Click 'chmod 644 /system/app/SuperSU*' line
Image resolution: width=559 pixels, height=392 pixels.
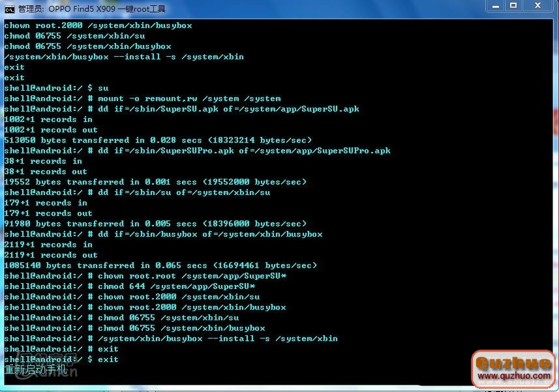pos(129,286)
